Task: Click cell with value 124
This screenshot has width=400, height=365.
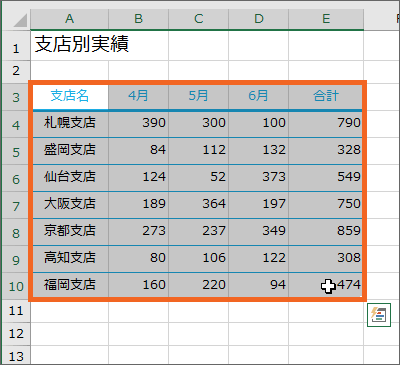Action: pos(138,178)
